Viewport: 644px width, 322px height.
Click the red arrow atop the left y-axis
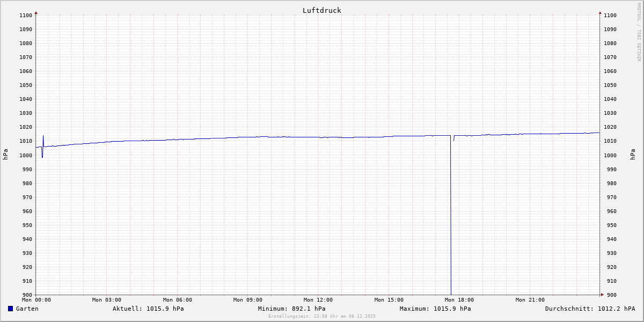tap(36, 12)
